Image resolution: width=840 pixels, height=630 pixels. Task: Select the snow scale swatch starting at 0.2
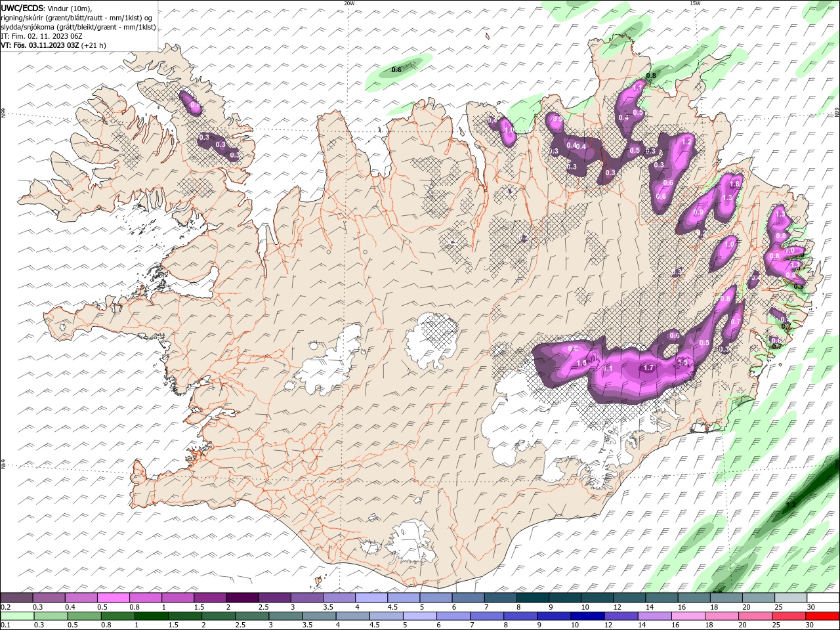[x=16, y=598]
